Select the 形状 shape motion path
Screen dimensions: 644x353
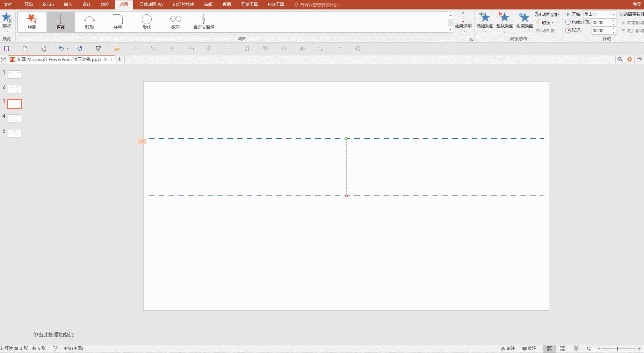pyautogui.click(x=147, y=22)
